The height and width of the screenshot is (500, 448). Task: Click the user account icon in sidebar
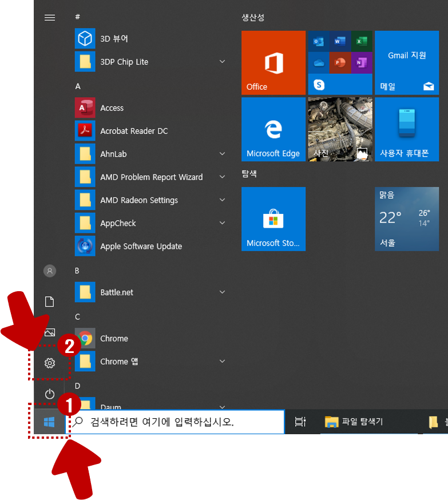pos(49,271)
